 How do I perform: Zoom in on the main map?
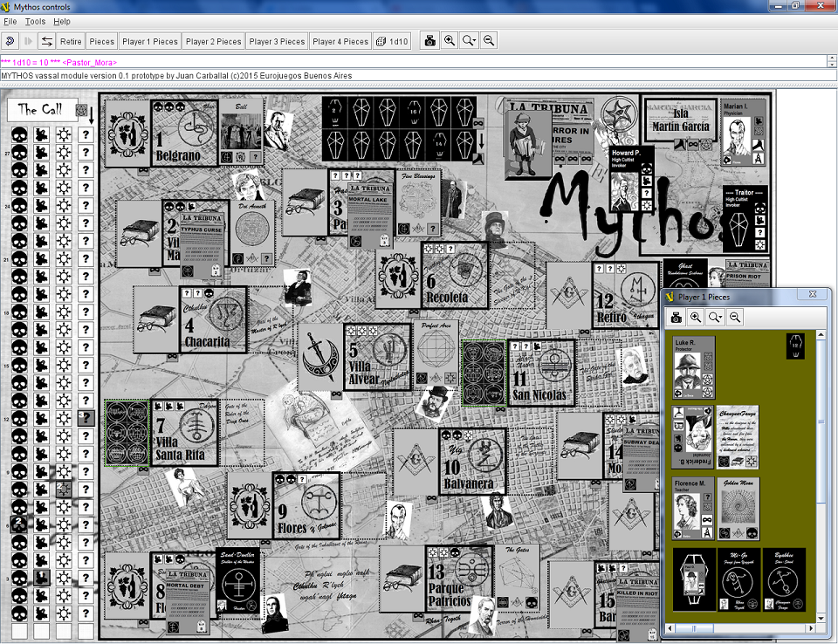[x=450, y=41]
